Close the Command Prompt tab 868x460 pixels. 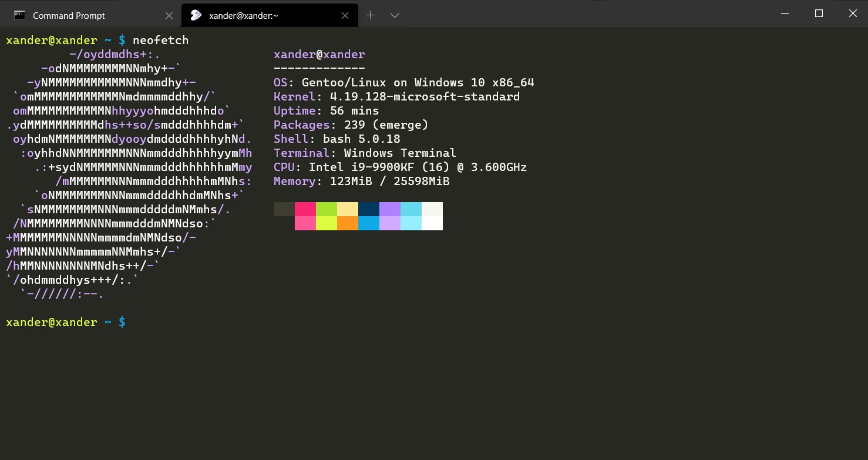pyautogui.click(x=169, y=16)
